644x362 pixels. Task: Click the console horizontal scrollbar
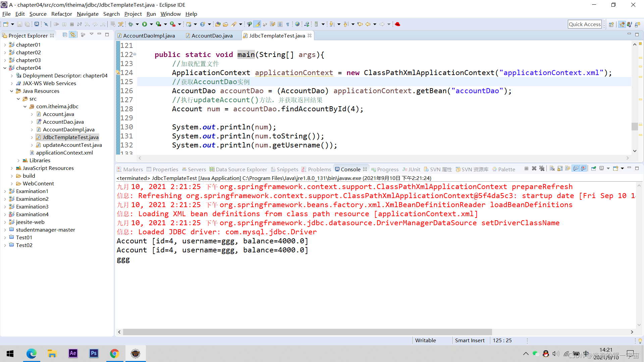307,332
